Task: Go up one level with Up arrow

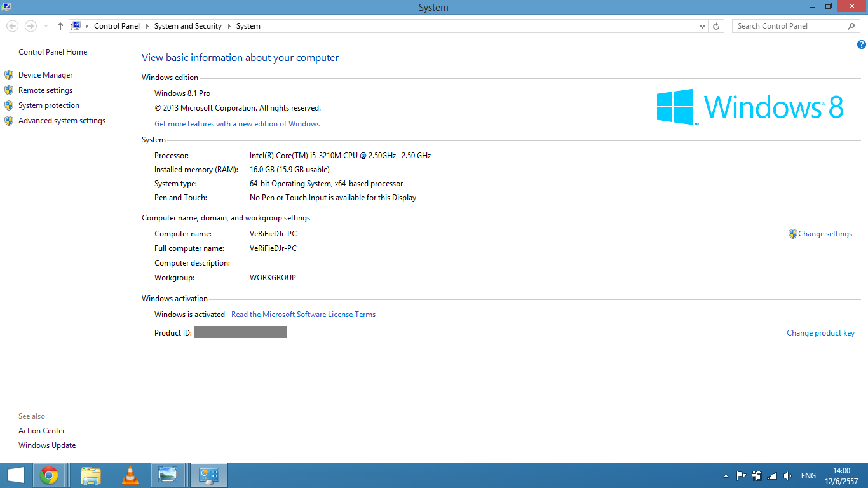Action: point(60,26)
